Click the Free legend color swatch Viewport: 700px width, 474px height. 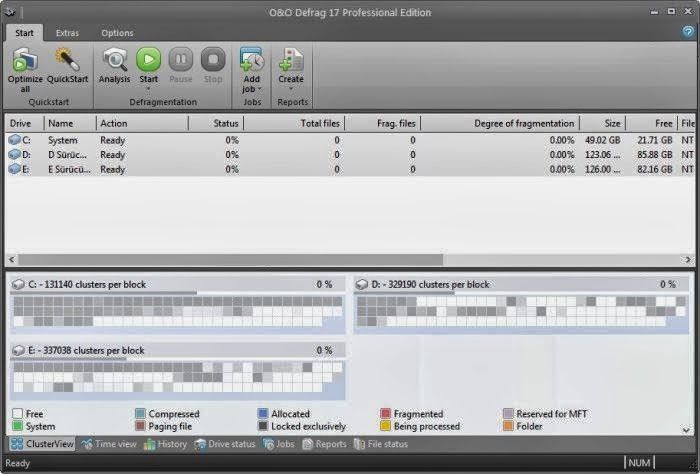17,413
